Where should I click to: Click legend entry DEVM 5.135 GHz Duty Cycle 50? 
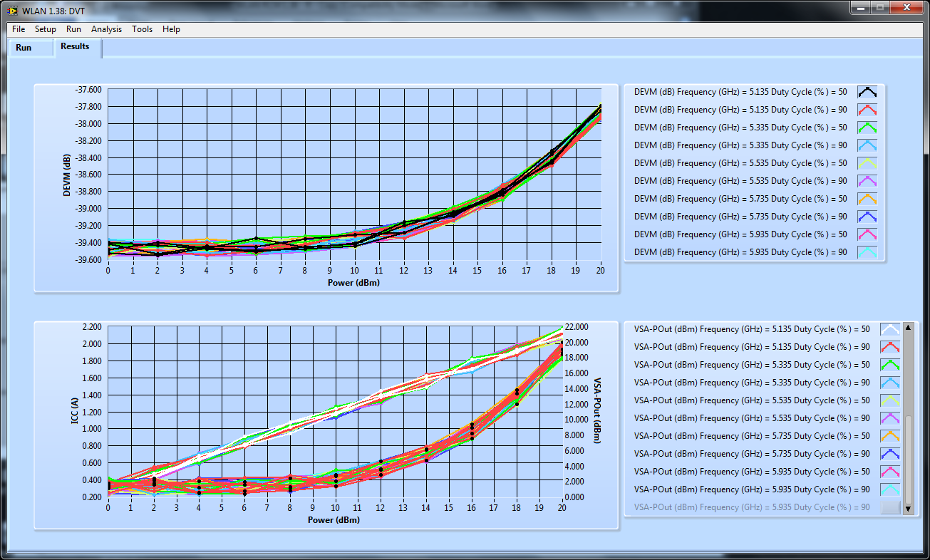[740, 92]
